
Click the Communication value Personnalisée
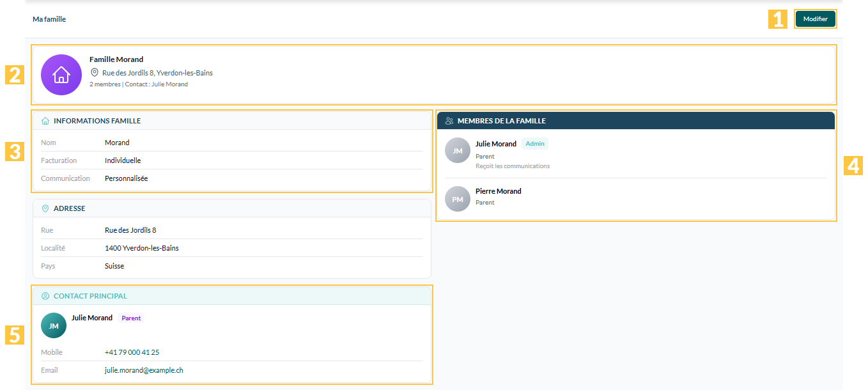tap(127, 178)
